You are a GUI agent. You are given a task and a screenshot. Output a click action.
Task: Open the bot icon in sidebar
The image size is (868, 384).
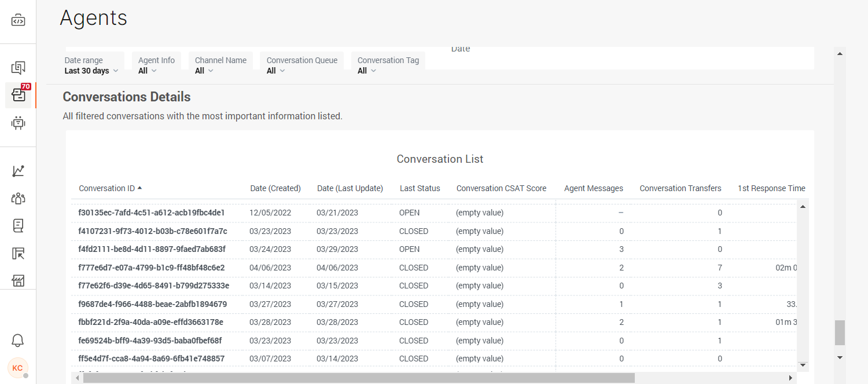pyautogui.click(x=18, y=123)
